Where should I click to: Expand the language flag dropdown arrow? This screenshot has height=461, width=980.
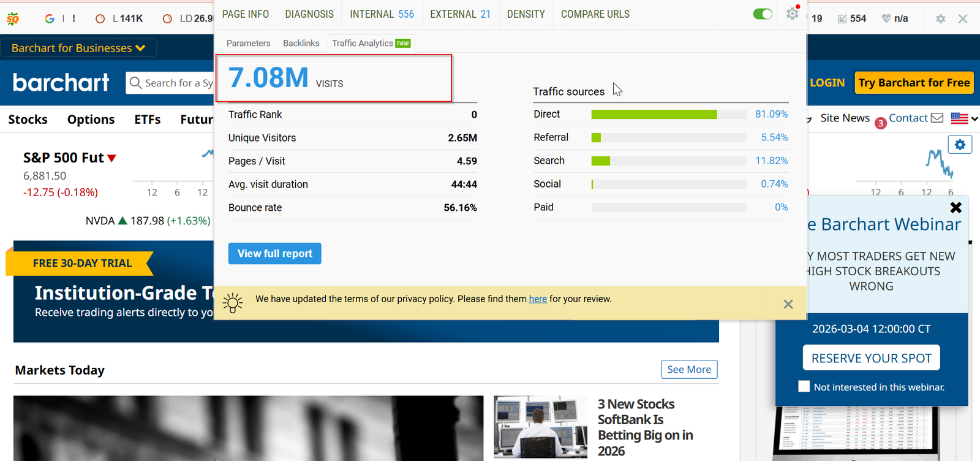tap(974, 118)
